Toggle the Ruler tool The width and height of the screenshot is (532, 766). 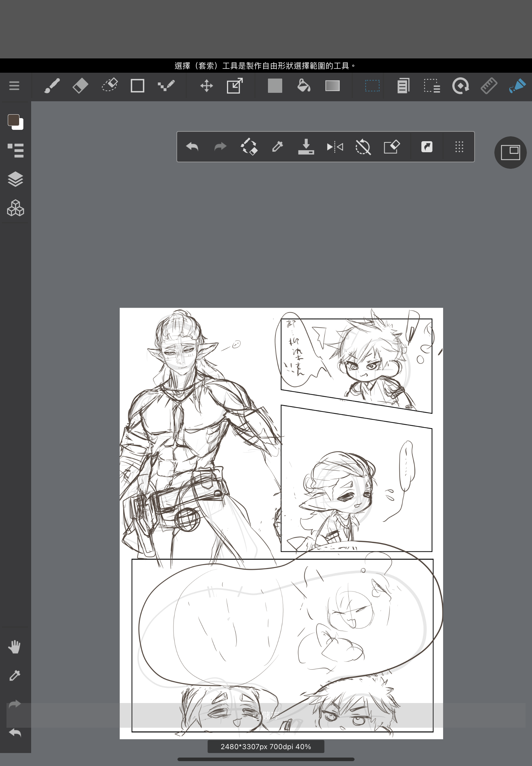point(489,86)
